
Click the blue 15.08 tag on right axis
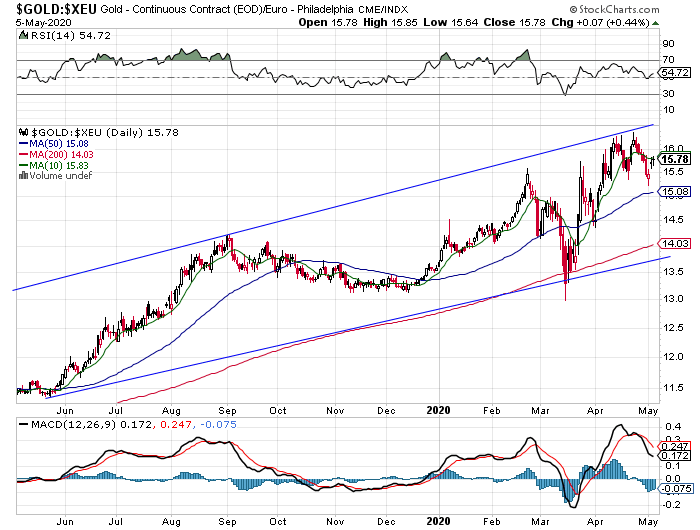pos(676,192)
